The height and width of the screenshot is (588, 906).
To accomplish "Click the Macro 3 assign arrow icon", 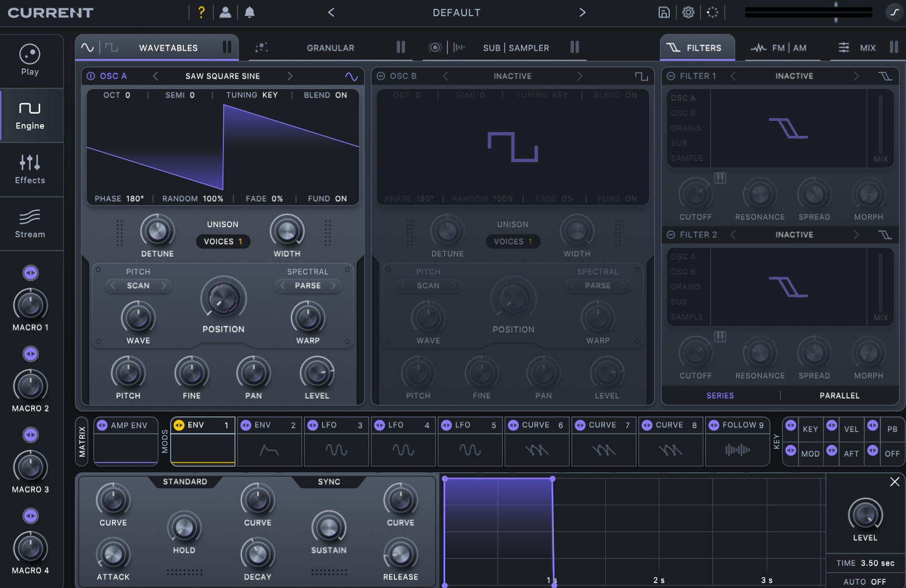I will point(31,435).
